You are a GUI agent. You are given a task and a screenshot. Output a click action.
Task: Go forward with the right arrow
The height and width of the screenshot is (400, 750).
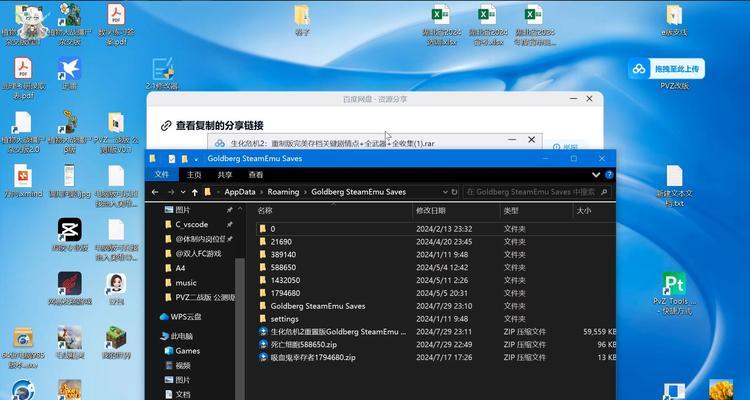click(171, 192)
